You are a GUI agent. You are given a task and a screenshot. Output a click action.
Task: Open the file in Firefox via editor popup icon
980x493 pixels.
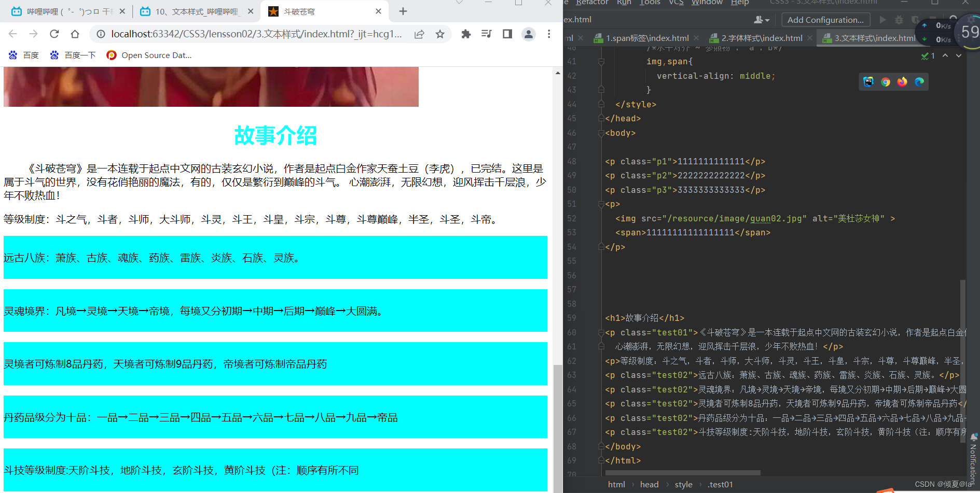tap(902, 81)
